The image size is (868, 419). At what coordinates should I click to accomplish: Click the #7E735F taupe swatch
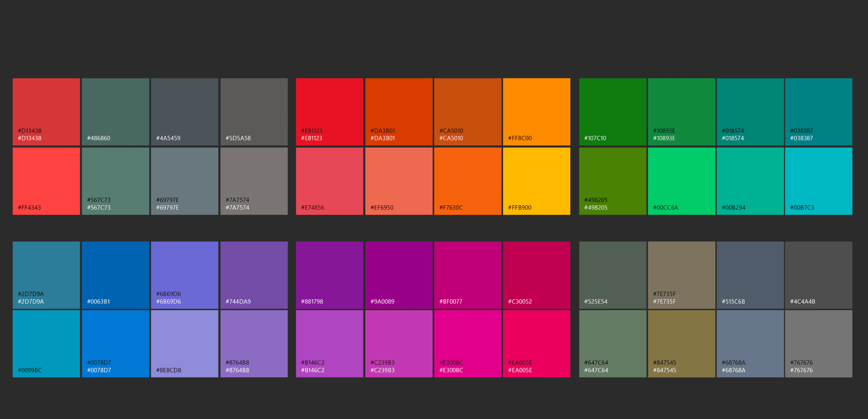(681, 275)
